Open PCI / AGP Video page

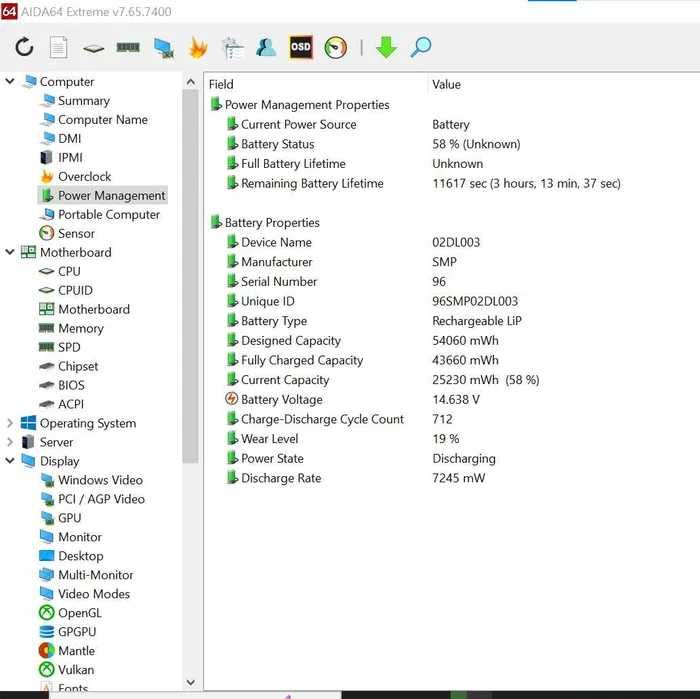pos(101,499)
